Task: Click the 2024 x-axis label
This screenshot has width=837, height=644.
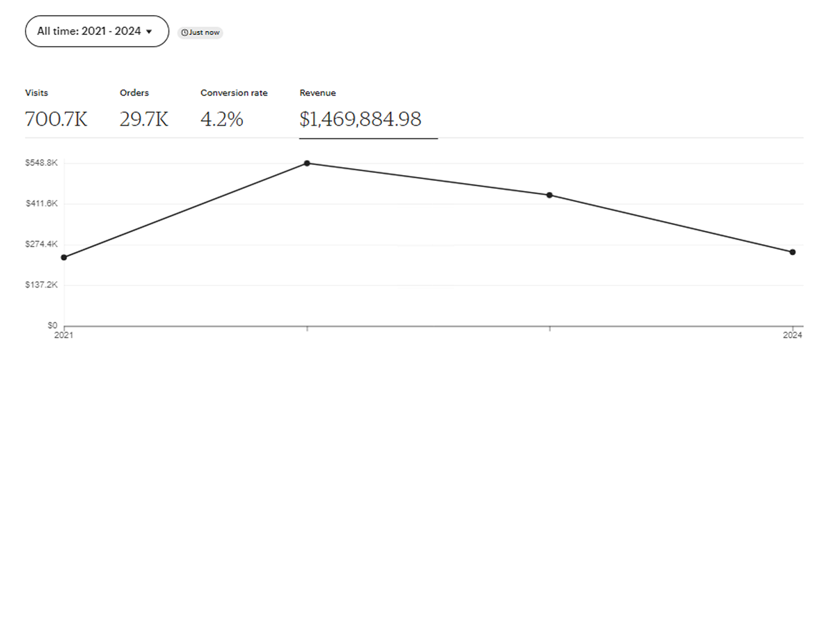Action: [x=792, y=335]
